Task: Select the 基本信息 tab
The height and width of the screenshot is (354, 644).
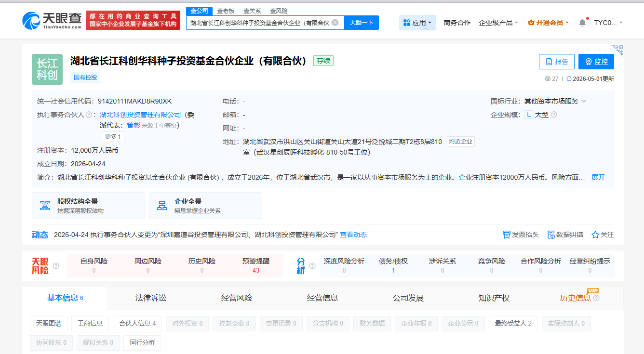Action: [65, 298]
